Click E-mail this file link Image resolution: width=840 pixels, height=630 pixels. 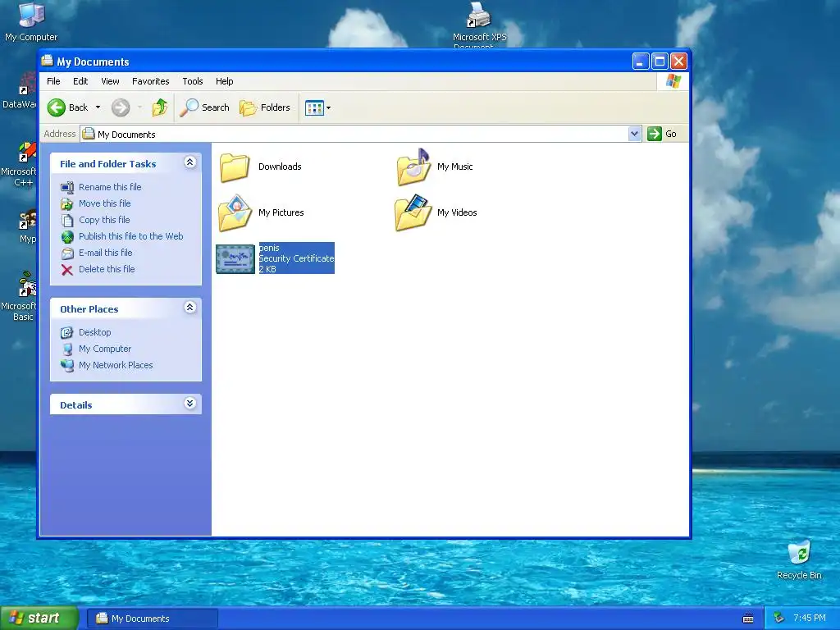tap(106, 253)
